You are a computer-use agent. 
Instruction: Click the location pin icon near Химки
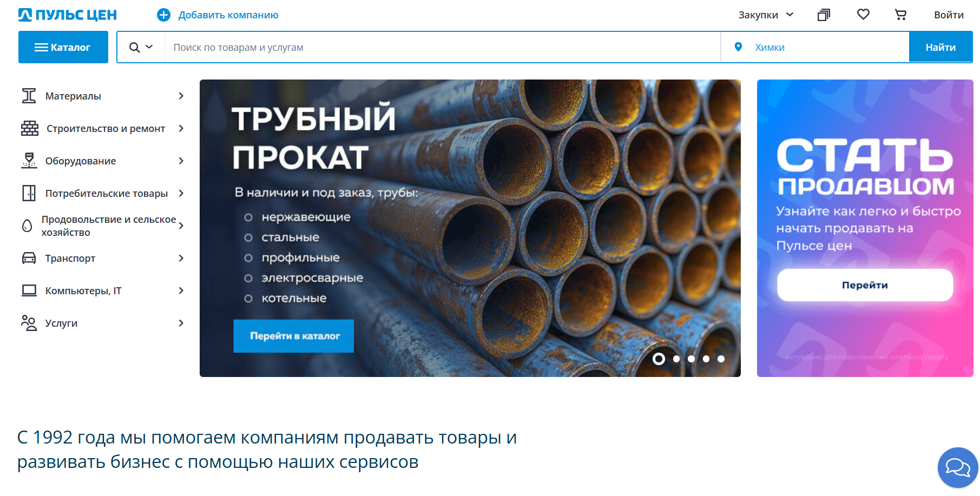click(738, 47)
